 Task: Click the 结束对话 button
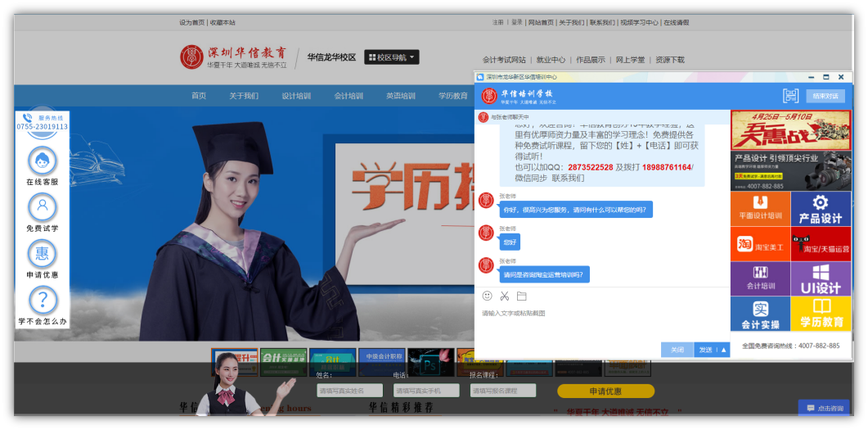coord(825,96)
